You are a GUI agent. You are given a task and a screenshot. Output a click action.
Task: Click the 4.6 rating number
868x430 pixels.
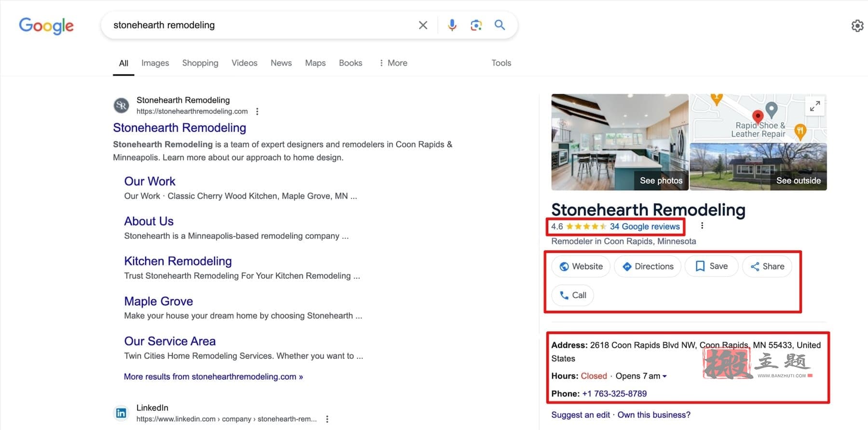(557, 226)
